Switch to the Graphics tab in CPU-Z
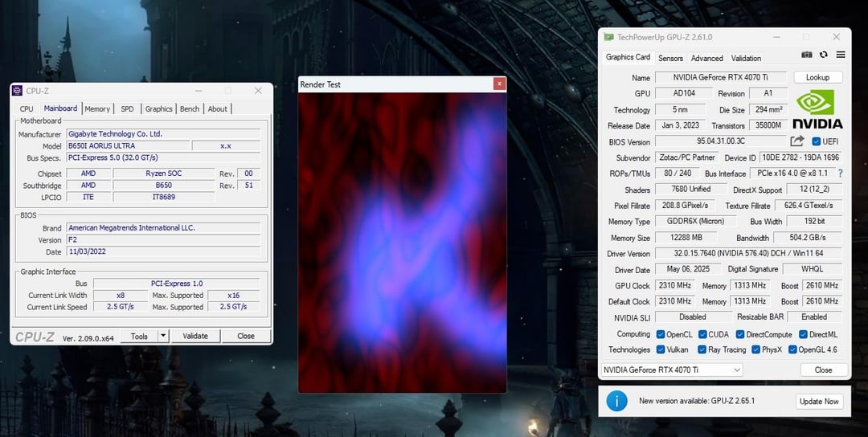The image size is (868, 437). click(159, 109)
